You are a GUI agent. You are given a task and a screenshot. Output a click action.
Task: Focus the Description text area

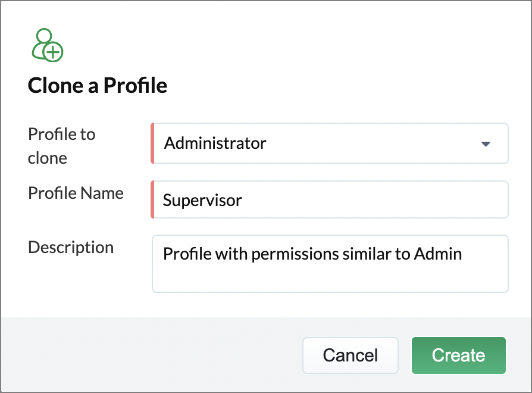[330, 264]
